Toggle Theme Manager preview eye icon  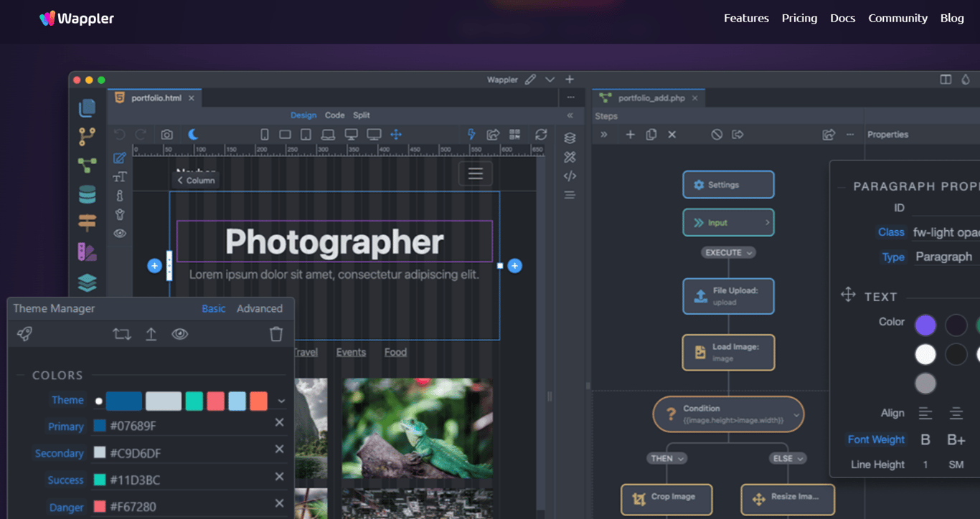[x=179, y=334]
